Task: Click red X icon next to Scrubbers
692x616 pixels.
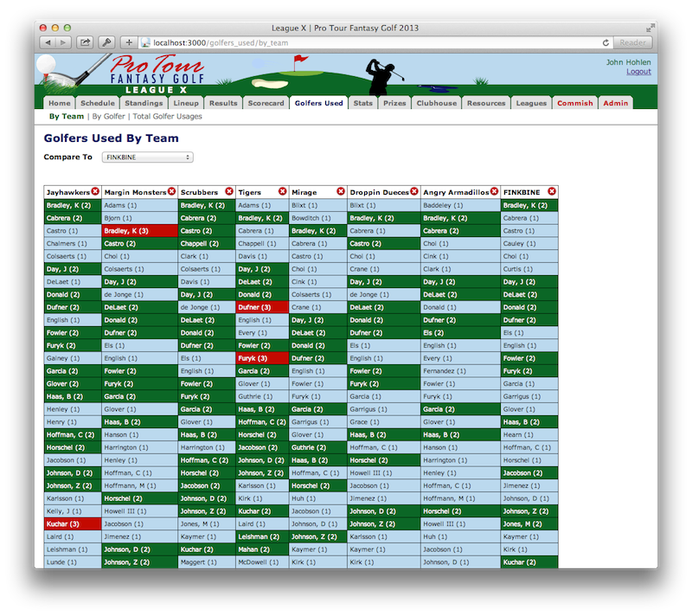Action: [x=229, y=191]
